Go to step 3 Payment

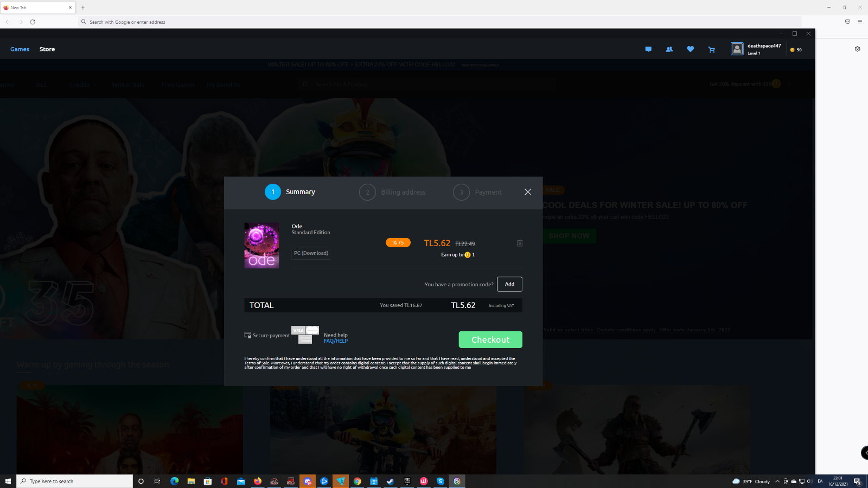point(477,192)
